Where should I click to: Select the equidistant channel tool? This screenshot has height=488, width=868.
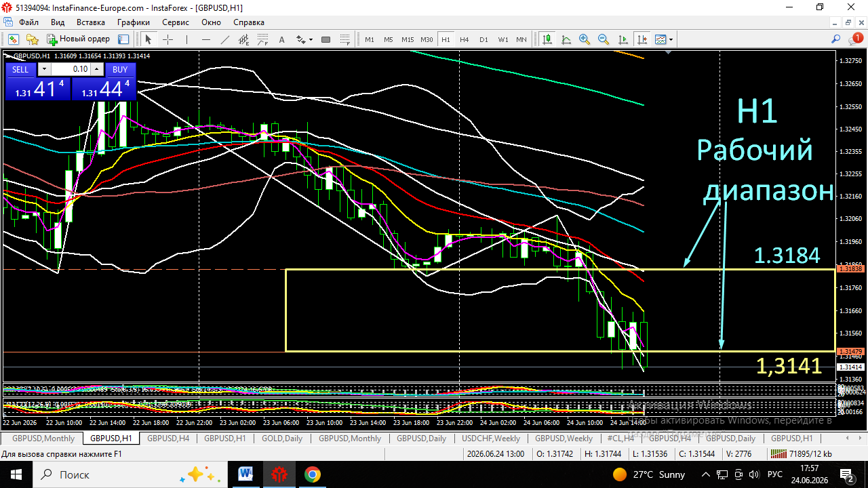243,39
